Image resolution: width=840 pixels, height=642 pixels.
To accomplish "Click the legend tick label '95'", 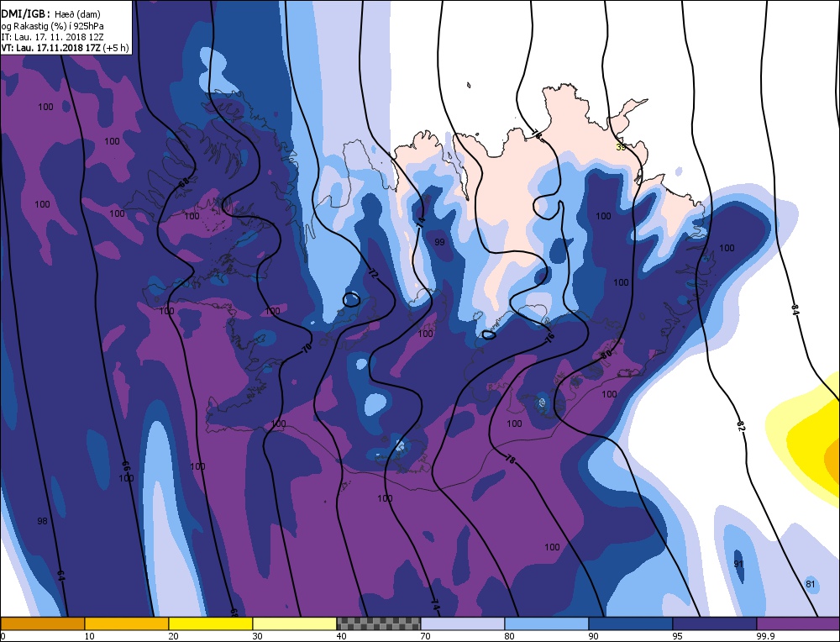I will pyautogui.click(x=678, y=636).
